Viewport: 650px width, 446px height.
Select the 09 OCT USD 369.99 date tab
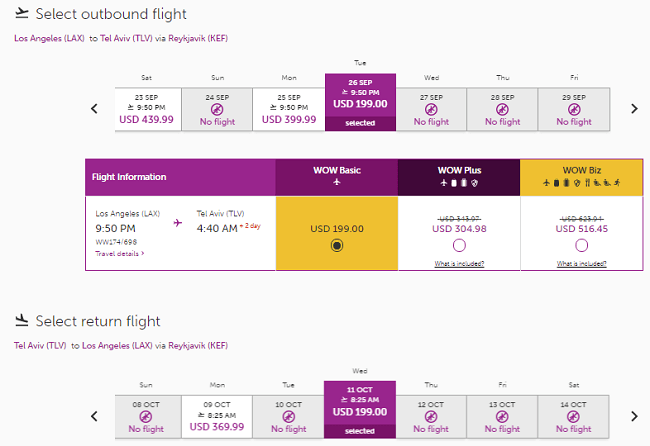pyautogui.click(x=217, y=417)
